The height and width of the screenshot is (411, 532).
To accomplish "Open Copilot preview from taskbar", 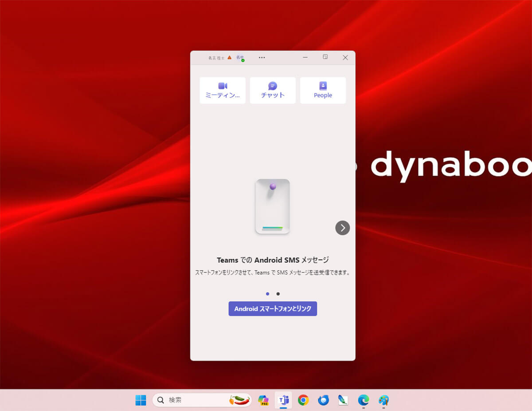I will pyautogui.click(x=263, y=400).
